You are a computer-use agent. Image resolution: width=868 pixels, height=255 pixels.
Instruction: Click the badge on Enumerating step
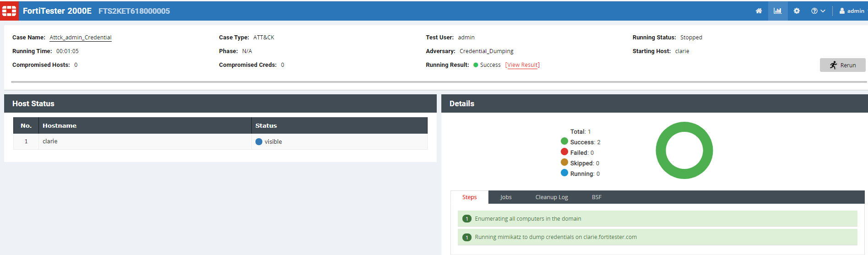(x=467, y=219)
